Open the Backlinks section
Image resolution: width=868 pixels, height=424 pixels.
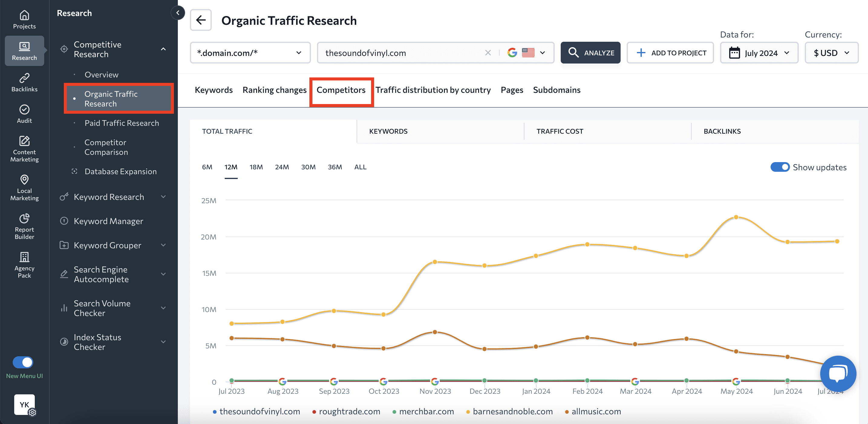pos(24,82)
